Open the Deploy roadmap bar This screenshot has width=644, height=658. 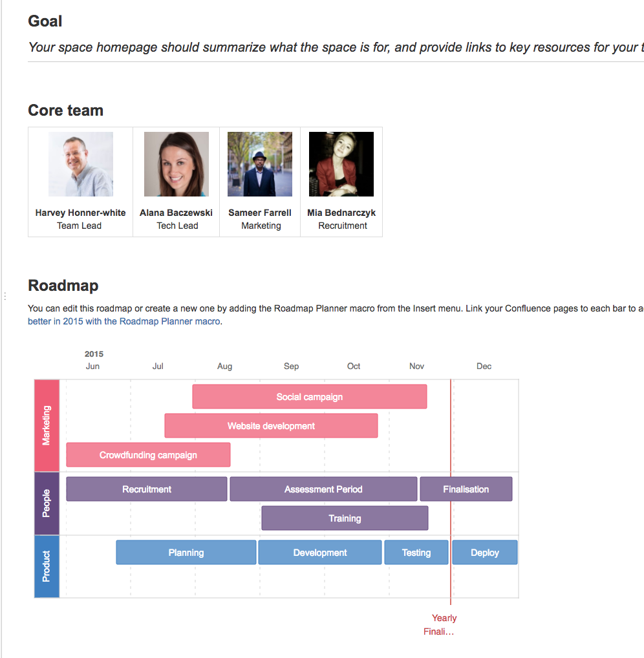(485, 552)
